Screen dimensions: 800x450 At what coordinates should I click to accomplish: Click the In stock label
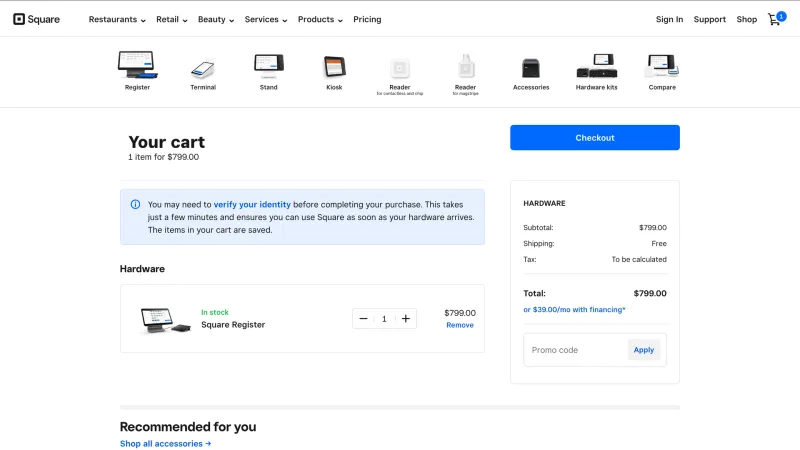[215, 312]
